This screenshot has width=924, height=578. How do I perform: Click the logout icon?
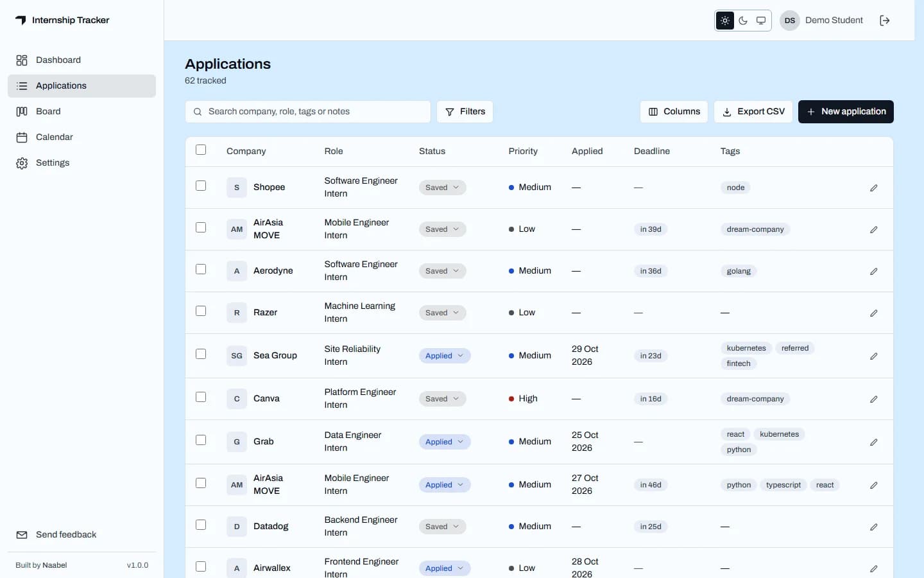pos(885,21)
